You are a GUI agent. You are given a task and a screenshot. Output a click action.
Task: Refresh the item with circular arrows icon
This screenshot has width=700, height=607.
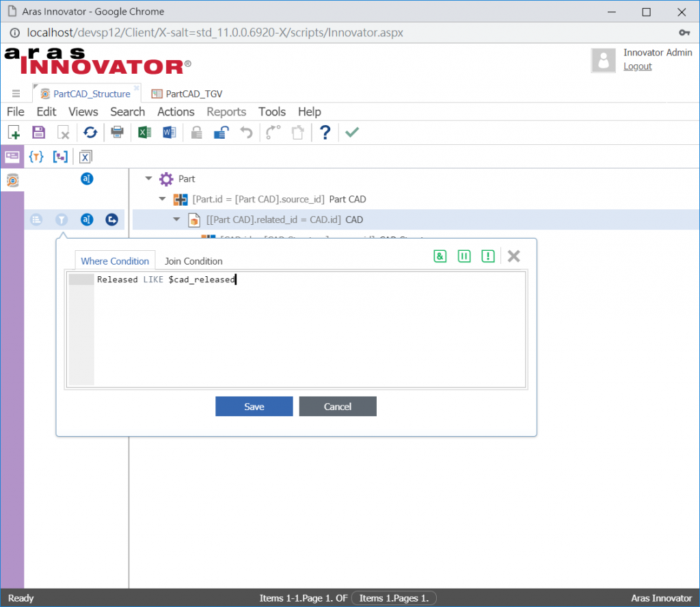click(90, 132)
